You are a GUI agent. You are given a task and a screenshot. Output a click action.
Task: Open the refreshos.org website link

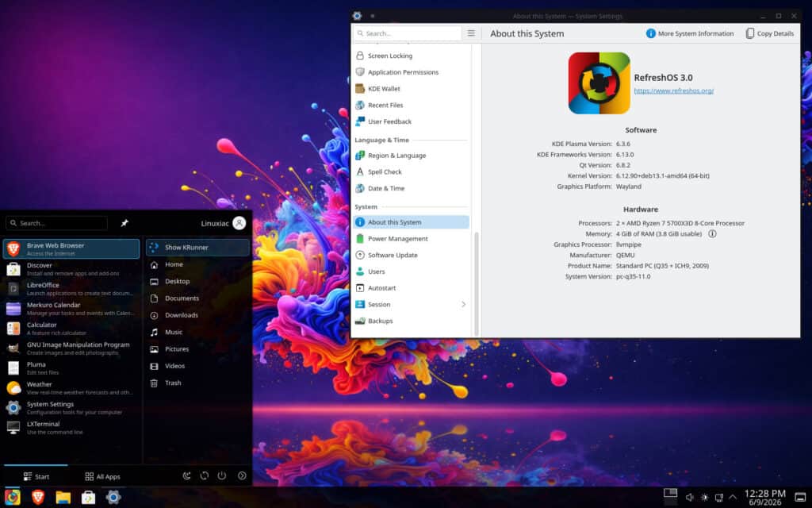[x=674, y=90]
